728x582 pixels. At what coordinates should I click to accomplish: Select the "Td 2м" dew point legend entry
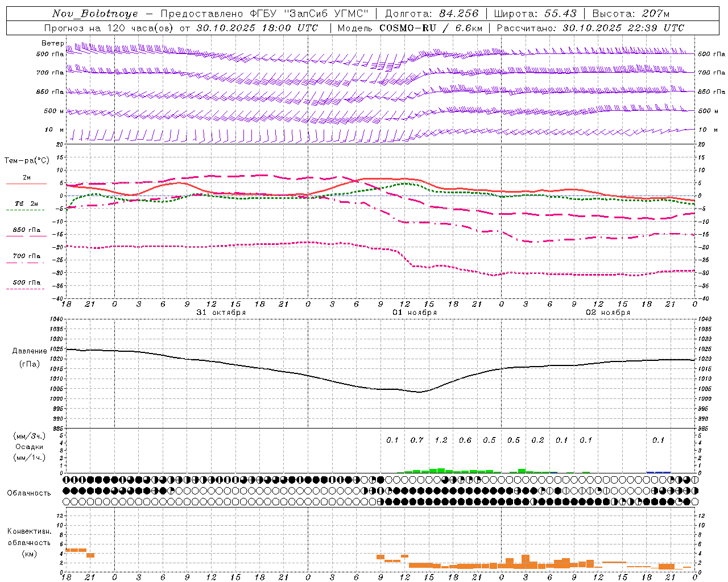(26, 203)
